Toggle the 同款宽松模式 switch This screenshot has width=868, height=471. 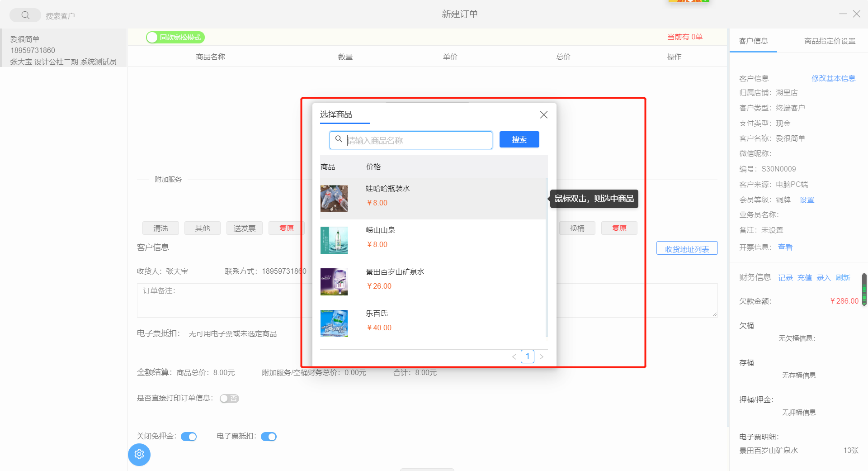click(x=175, y=38)
